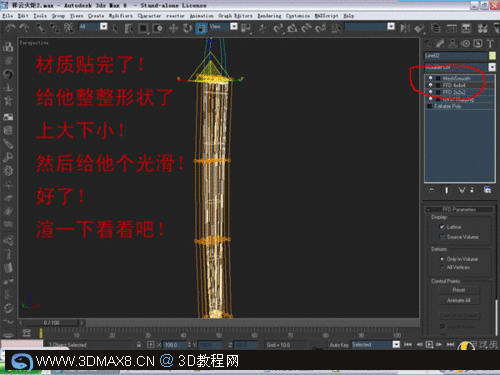This screenshot has height=375, width=500.
Task: Enable the Lattice display checkbox
Action: [x=442, y=227]
